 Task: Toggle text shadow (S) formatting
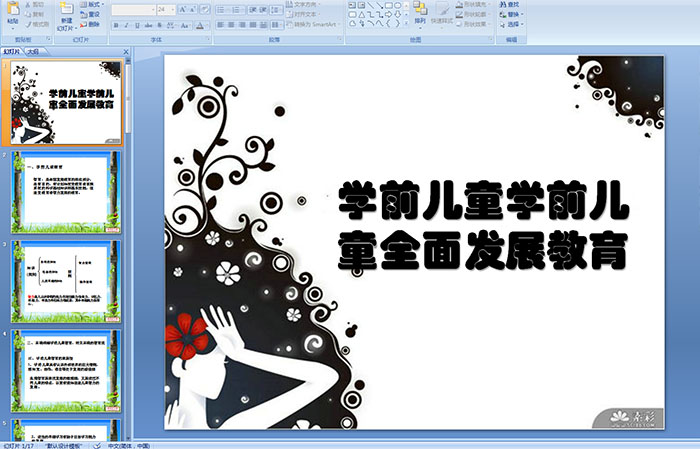coord(159,25)
